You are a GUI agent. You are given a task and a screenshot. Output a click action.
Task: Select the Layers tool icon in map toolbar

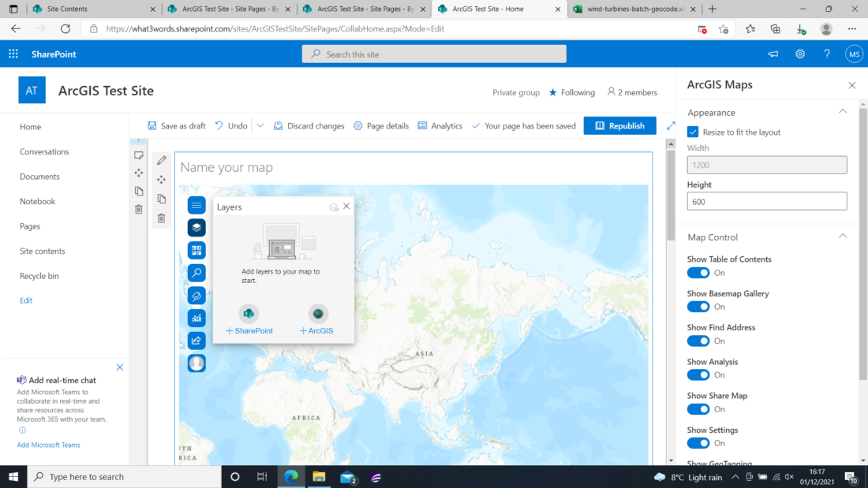pyautogui.click(x=196, y=228)
